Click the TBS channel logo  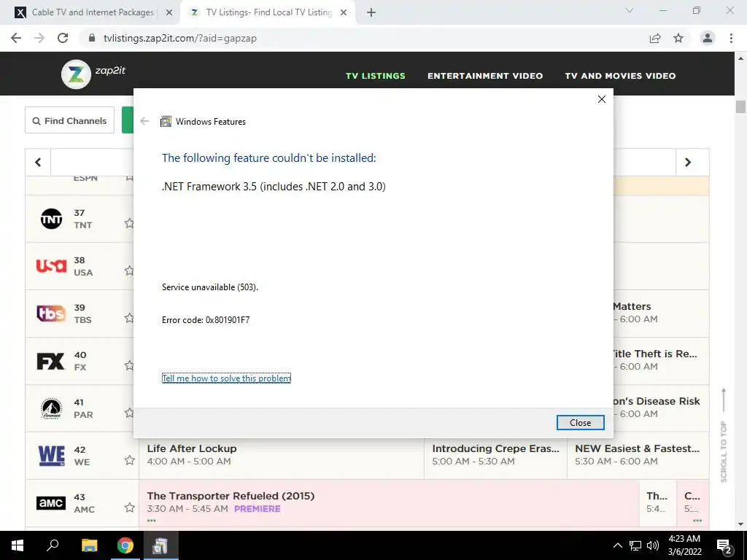click(51, 314)
